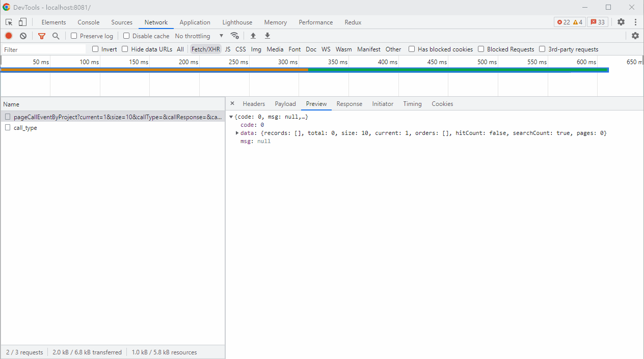
Task: Clear the network log
Action: click(22, 36)
